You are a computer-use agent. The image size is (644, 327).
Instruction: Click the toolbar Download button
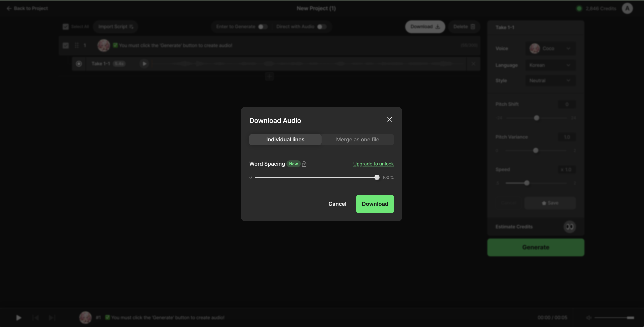(425, 26)
